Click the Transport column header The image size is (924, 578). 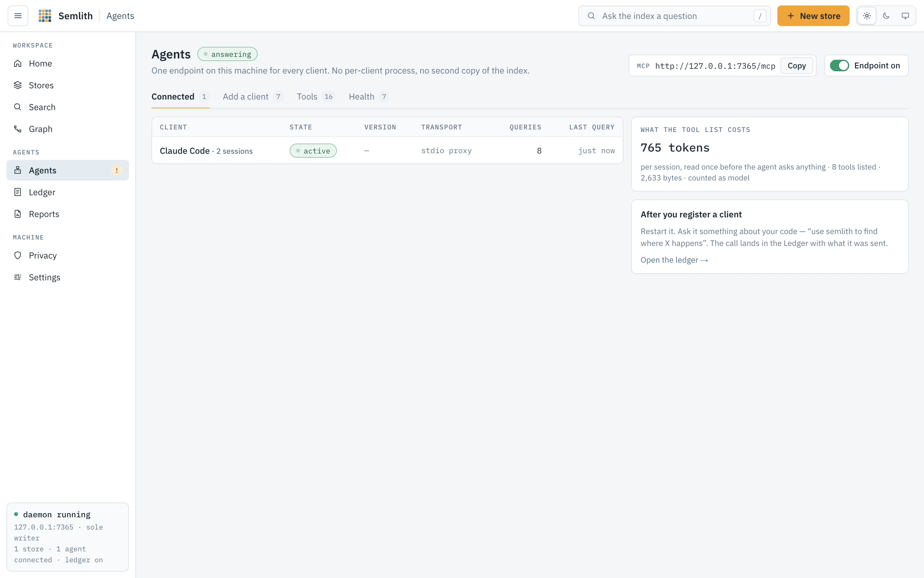tap(441, 127)
